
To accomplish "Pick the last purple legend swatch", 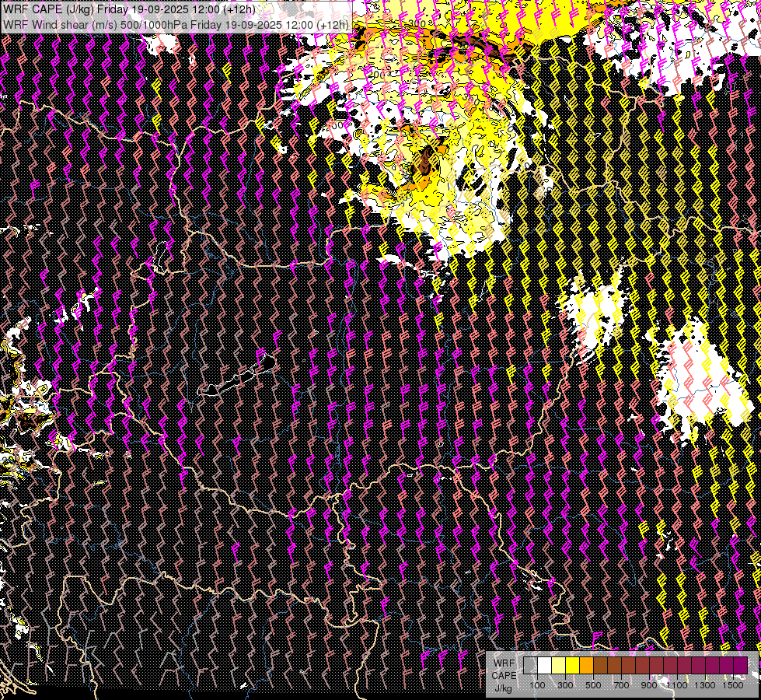I will point(741,665).
